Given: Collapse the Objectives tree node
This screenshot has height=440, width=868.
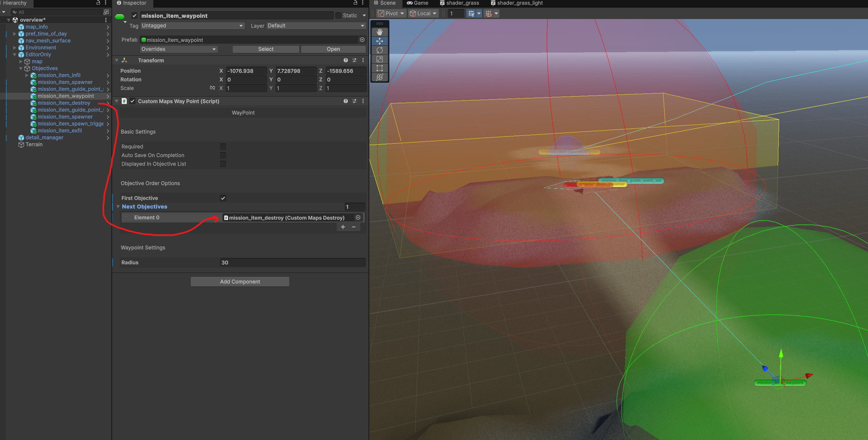Looking at the screenshot, I should pyautogui.click(x=21, y=68).
